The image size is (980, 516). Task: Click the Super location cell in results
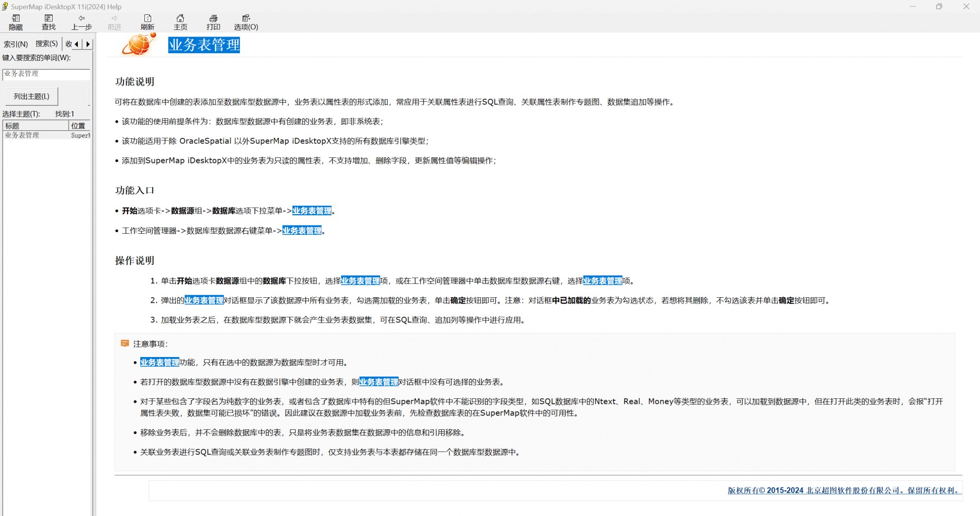[x=80, y=135]
